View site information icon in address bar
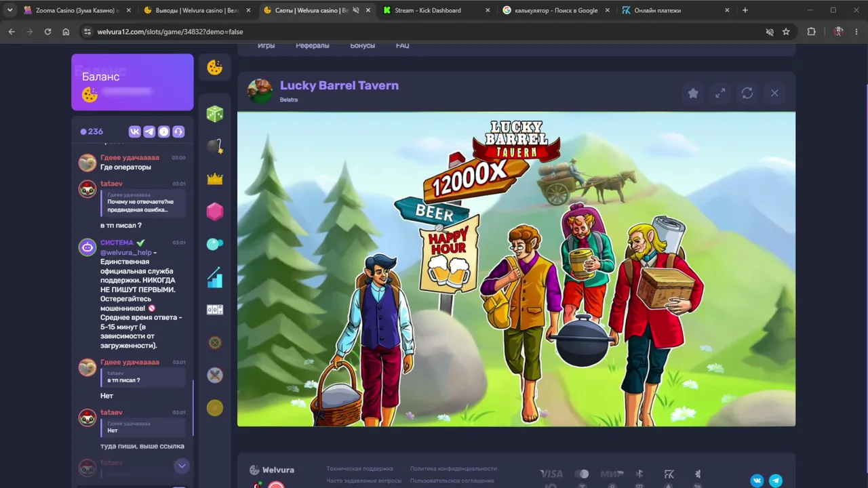 pos(87,32)
